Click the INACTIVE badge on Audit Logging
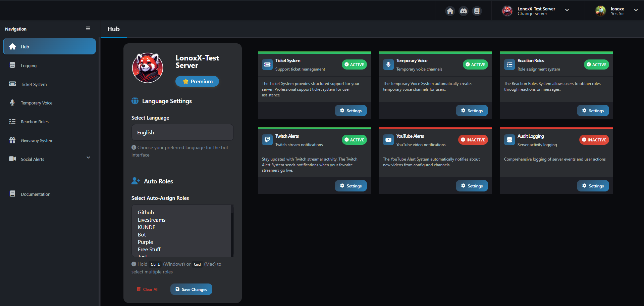The width and height of the screenshot is (644, 306). click(x=594, y=140)
